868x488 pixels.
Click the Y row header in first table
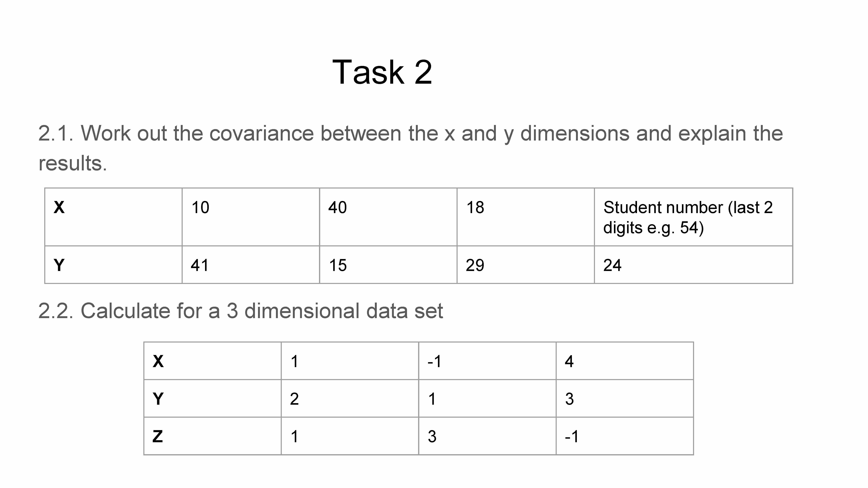pyautogui.click(x=113, y=265)
